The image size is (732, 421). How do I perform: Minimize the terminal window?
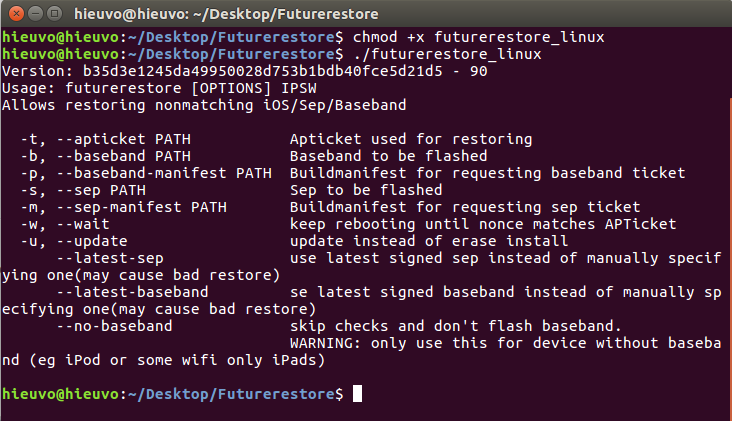point(33,12)
